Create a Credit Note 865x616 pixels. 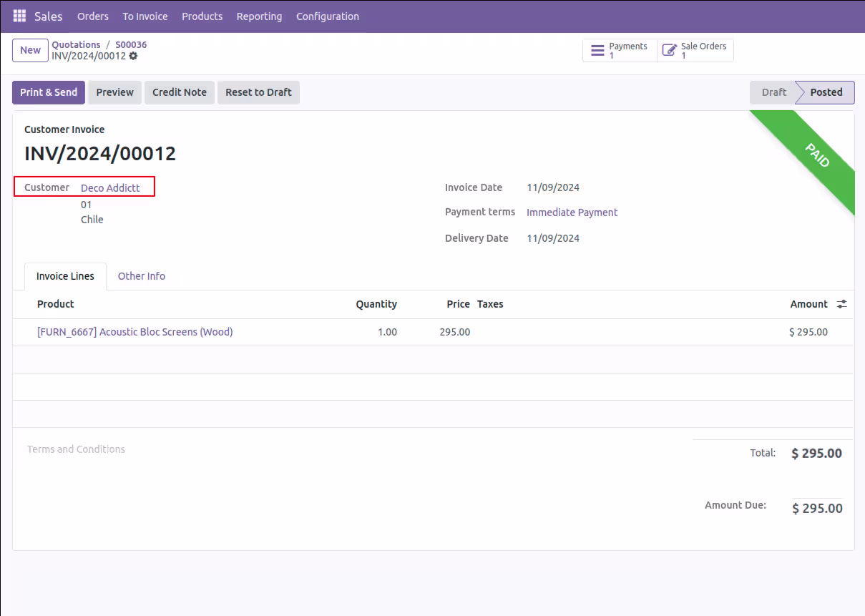[180, 92]
